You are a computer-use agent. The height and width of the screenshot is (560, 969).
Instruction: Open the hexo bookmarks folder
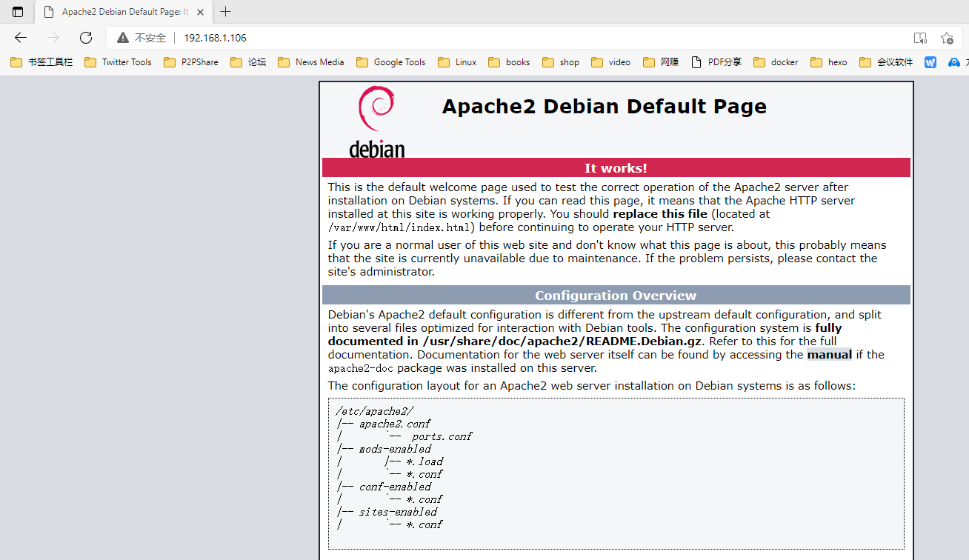829,62
